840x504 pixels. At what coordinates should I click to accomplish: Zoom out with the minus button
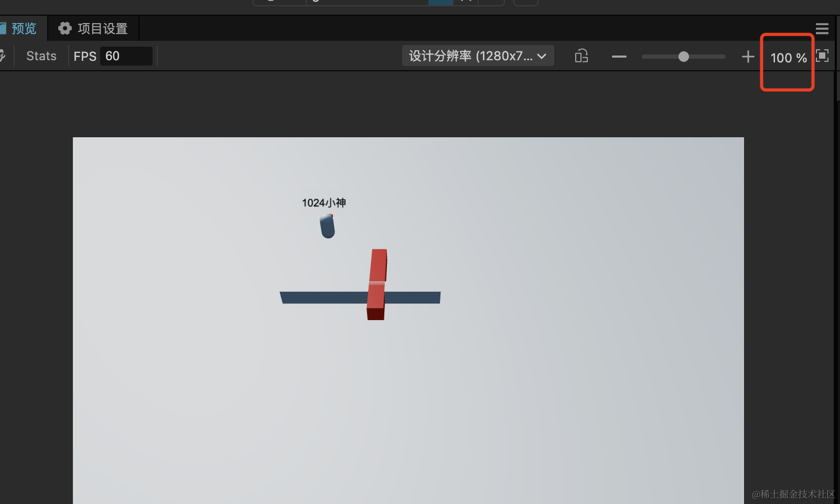619,57
